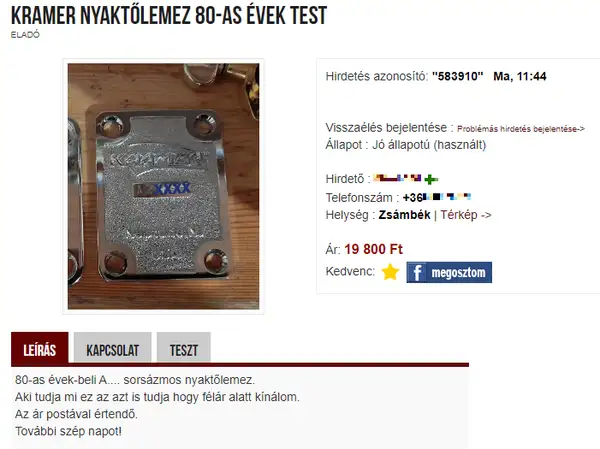600x449 pixels.
Task: Click the posting time Ma, 11:44
Action: click(x=520, y=76)
